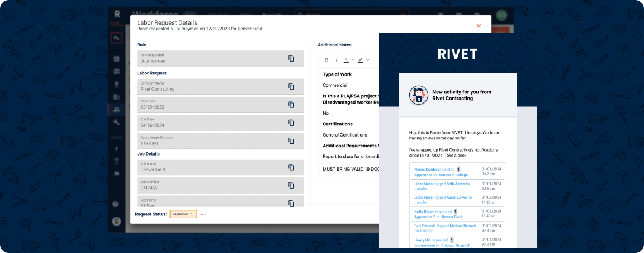Copy the Job Number CM7462
Viewport: 644px width, 253px height.
[291, 185]
